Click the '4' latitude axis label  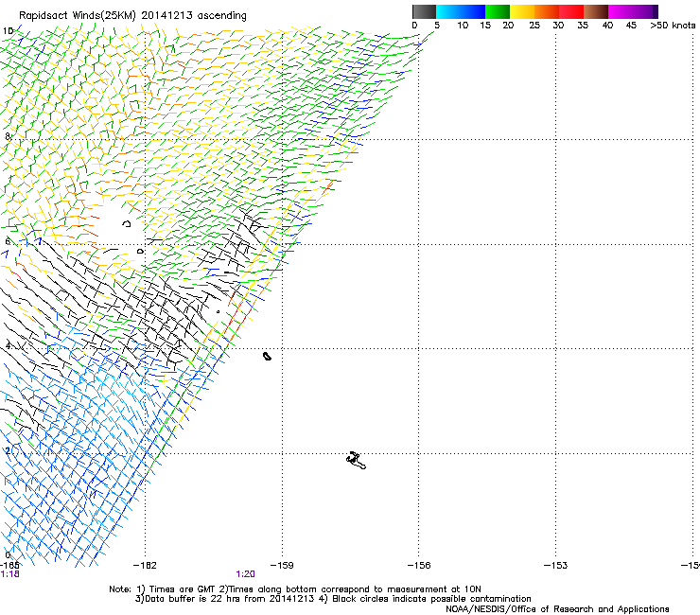pyautogui.click(x=8, y=345)
